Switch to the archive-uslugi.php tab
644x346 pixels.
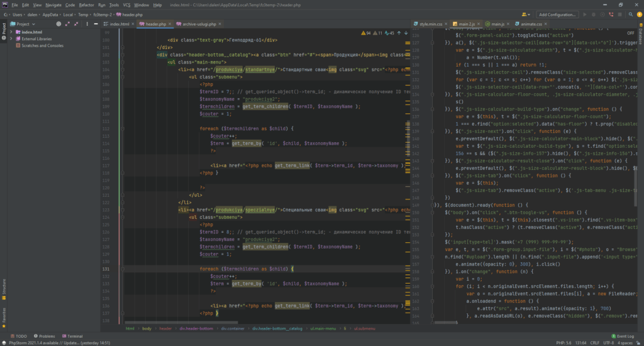coord(199,24)
